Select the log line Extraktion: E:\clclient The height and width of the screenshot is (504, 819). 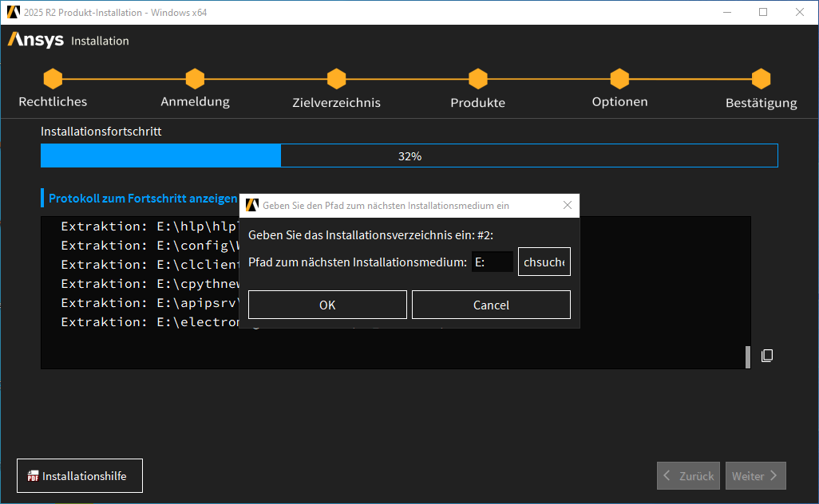click(150, 265)
